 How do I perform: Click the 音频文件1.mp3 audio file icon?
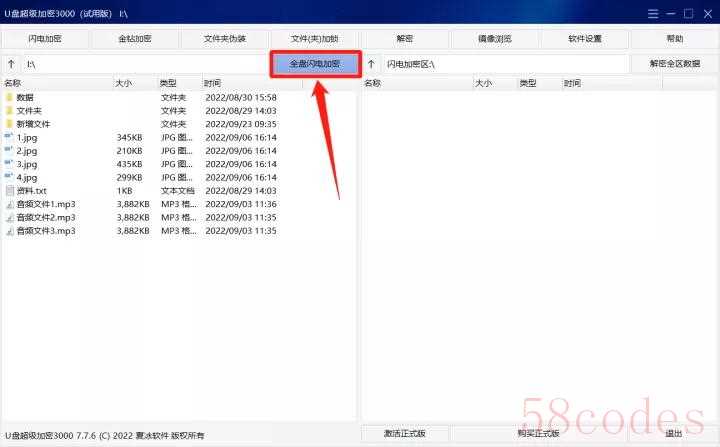(9, 204)
